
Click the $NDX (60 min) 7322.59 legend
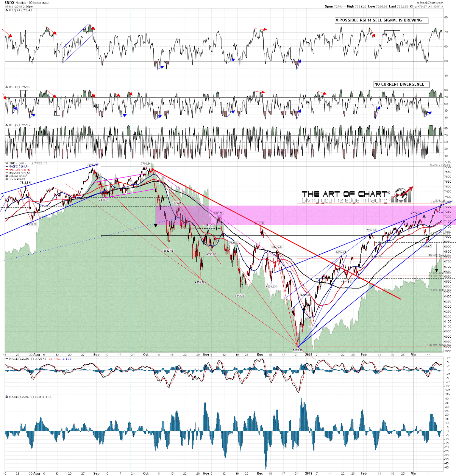pos(28,163)
